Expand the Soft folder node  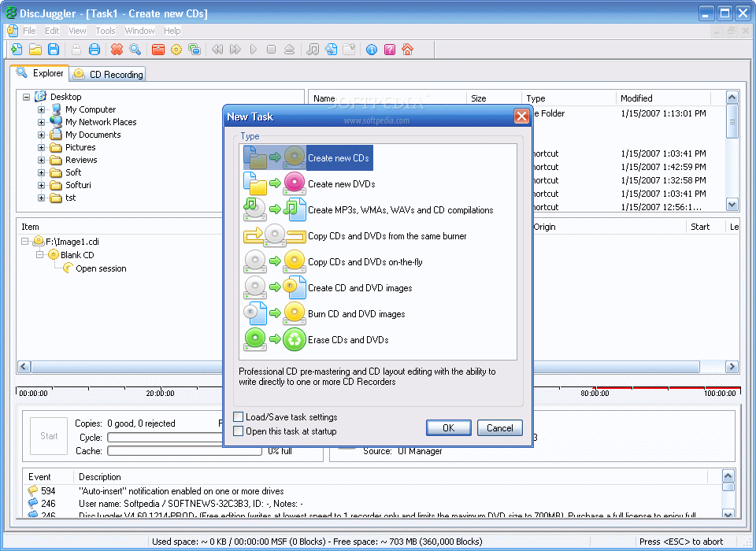(41, 172)
